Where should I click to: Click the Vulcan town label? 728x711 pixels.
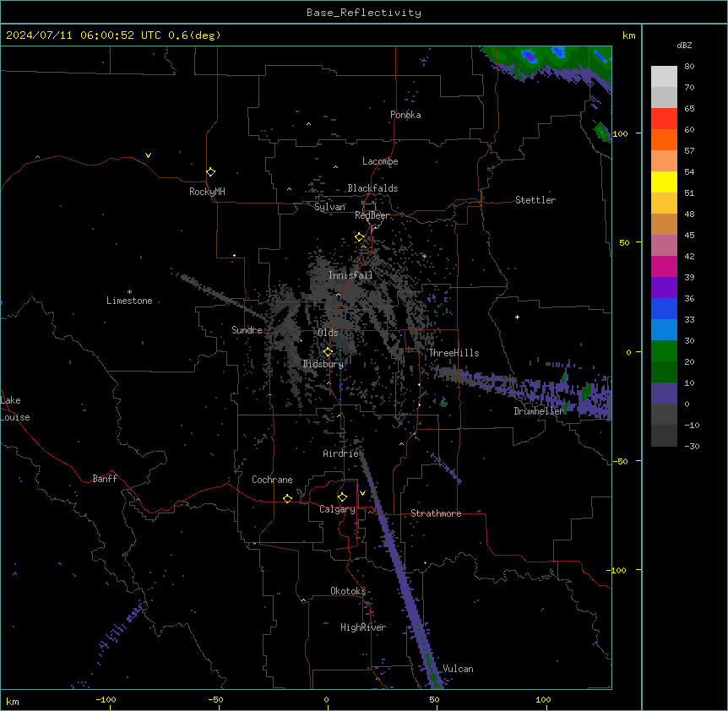click(x=458, y=669)
